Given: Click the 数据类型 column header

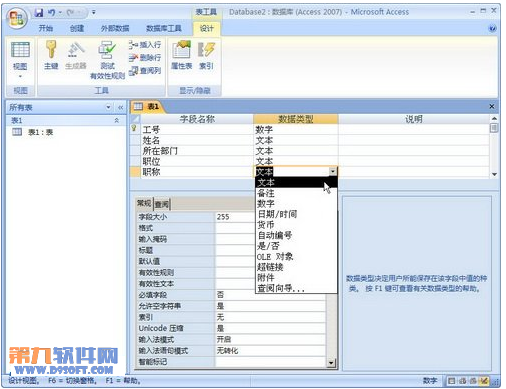Looking at the screenshot, I should click(x=296, y=119).
